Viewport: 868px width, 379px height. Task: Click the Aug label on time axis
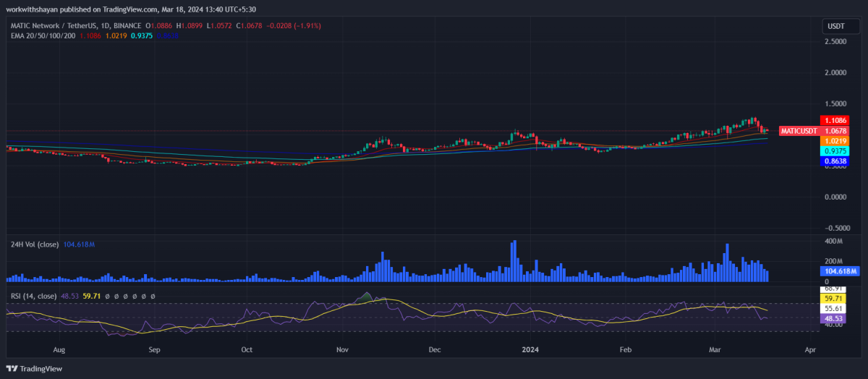[59, 349]
